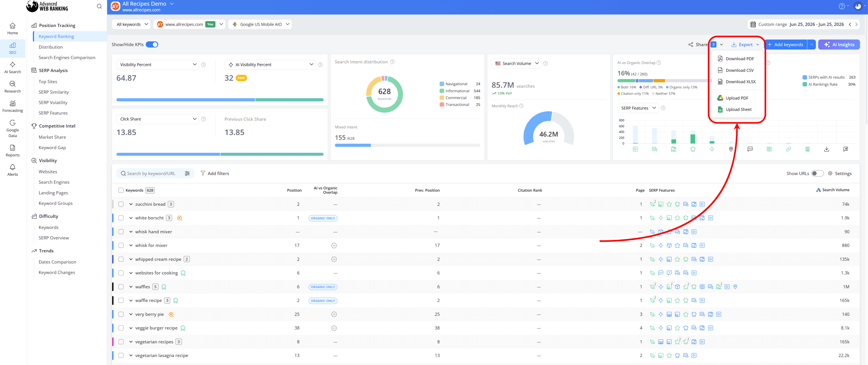Click the 628 keywords donut chart
This screenshot has height=365, width=868.
tap(384, 94)
